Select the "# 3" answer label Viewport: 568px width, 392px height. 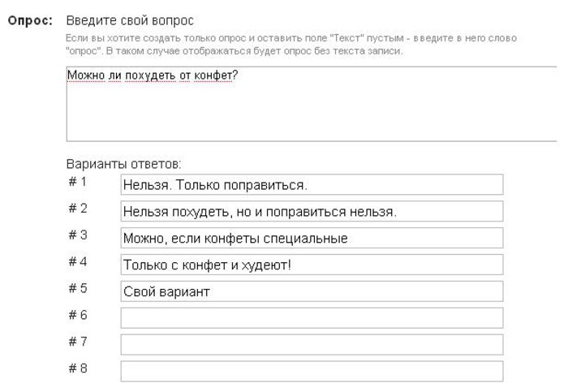78,235
